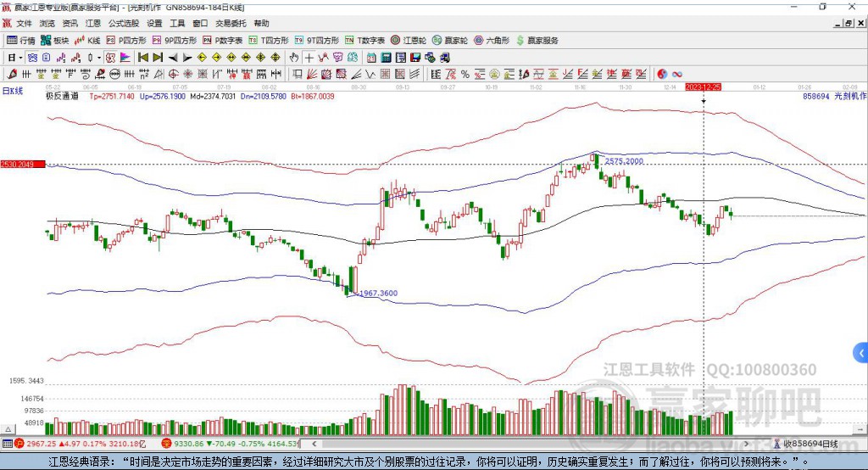Open the 文件 menu
Viewport: 868px width, 470px height.
[24, 23]
